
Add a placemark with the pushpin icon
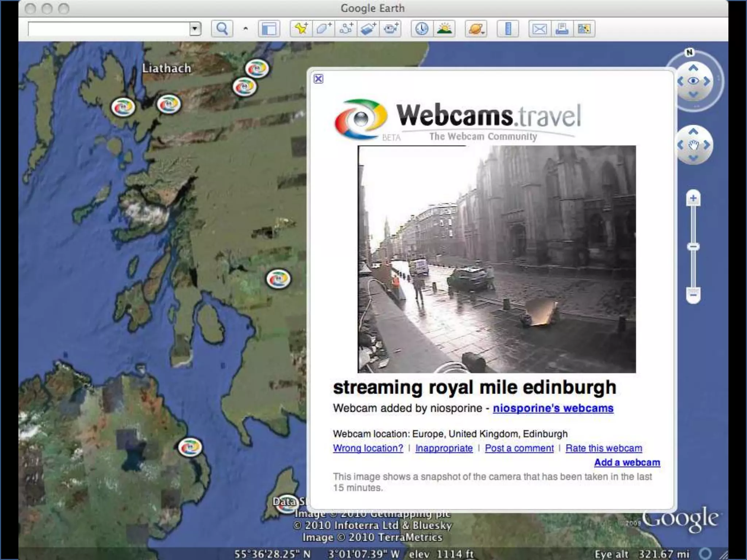[301, 28]
